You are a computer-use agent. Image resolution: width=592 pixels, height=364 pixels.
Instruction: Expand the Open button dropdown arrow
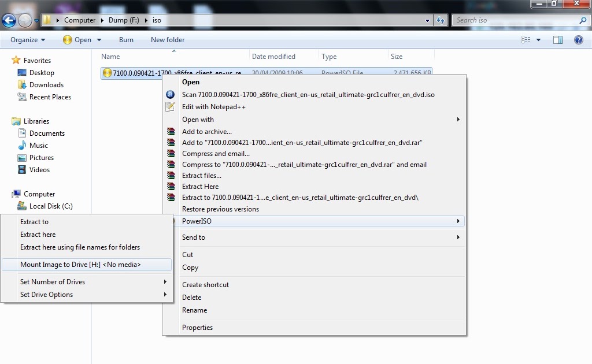coord(99,40)
